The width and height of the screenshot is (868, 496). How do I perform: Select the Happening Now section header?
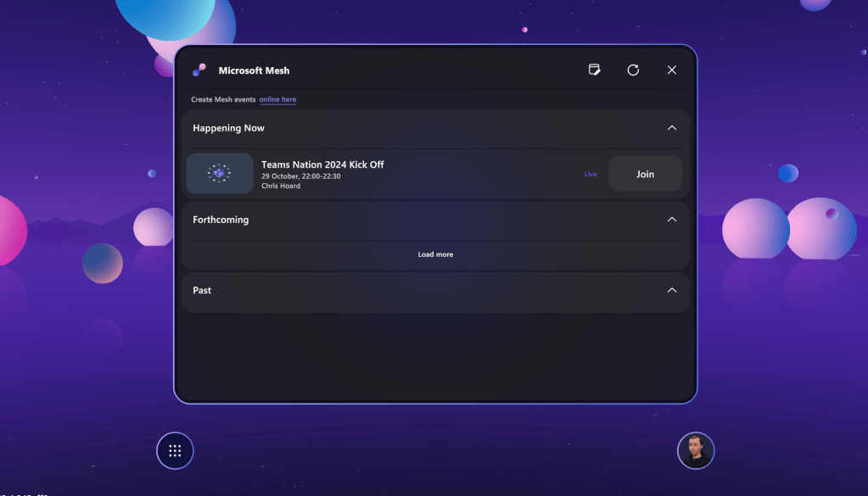click(229, 128)
